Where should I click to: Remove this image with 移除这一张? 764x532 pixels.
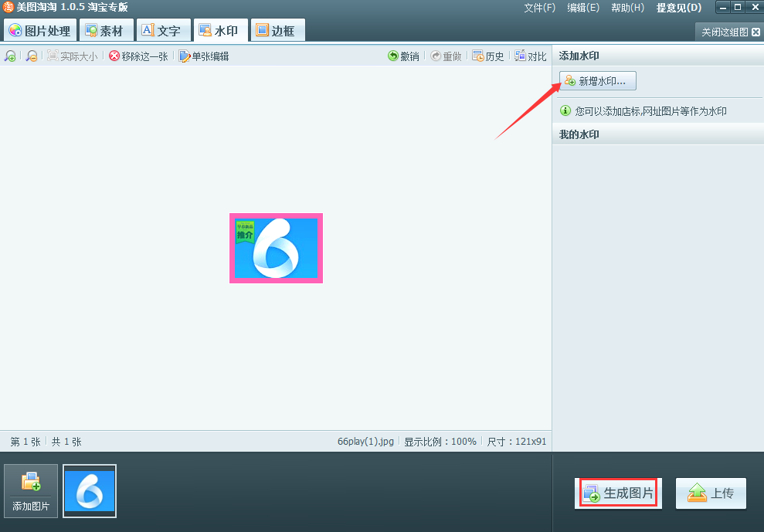tap(138, 56)
